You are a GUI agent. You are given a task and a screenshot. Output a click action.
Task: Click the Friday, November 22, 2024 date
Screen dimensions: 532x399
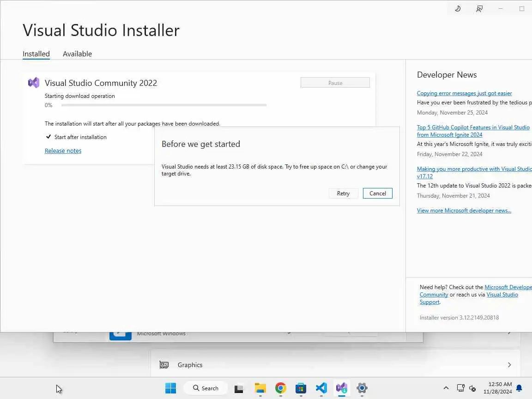[449, 154]
